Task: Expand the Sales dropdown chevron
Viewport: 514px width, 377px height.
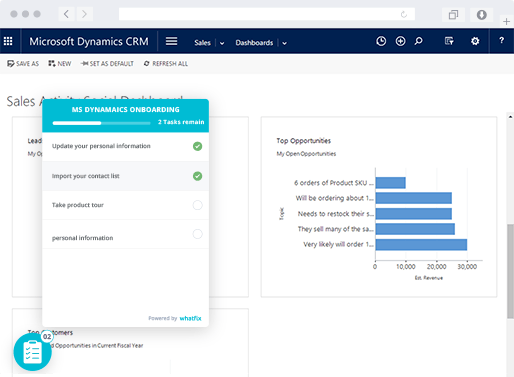Action: pos(222,43)
